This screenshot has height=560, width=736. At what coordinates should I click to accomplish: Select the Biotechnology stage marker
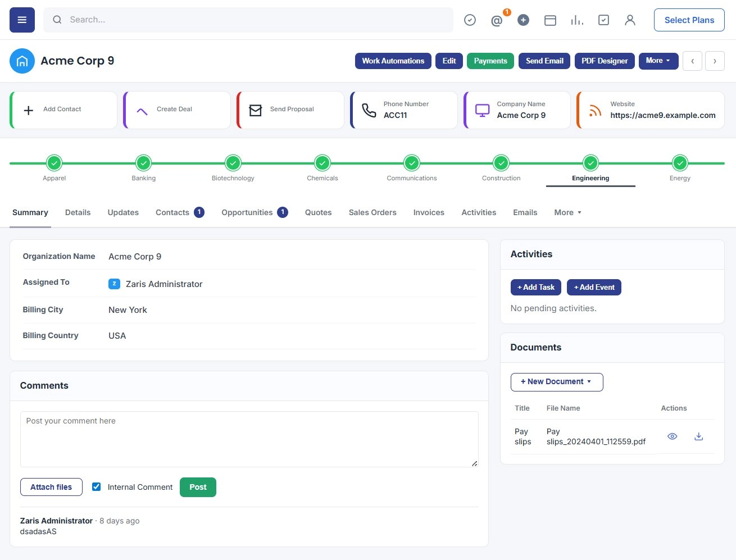pos(233,163)
